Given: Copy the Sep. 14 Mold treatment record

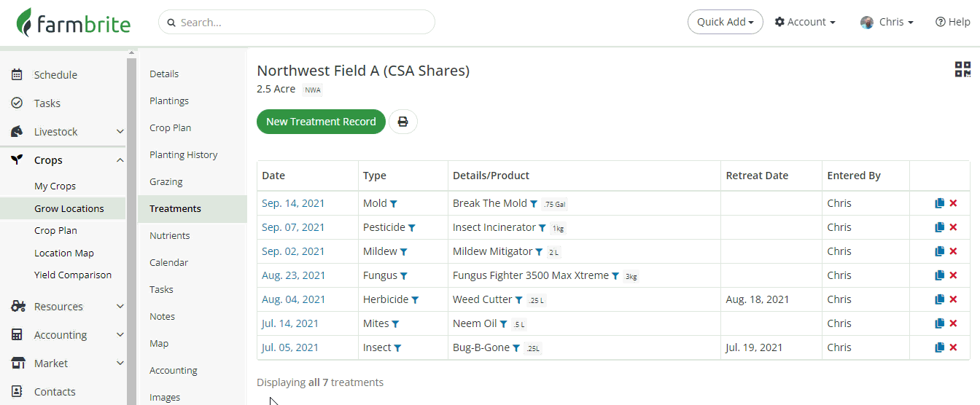Looking at the screenshot, I should coord(939,203).
